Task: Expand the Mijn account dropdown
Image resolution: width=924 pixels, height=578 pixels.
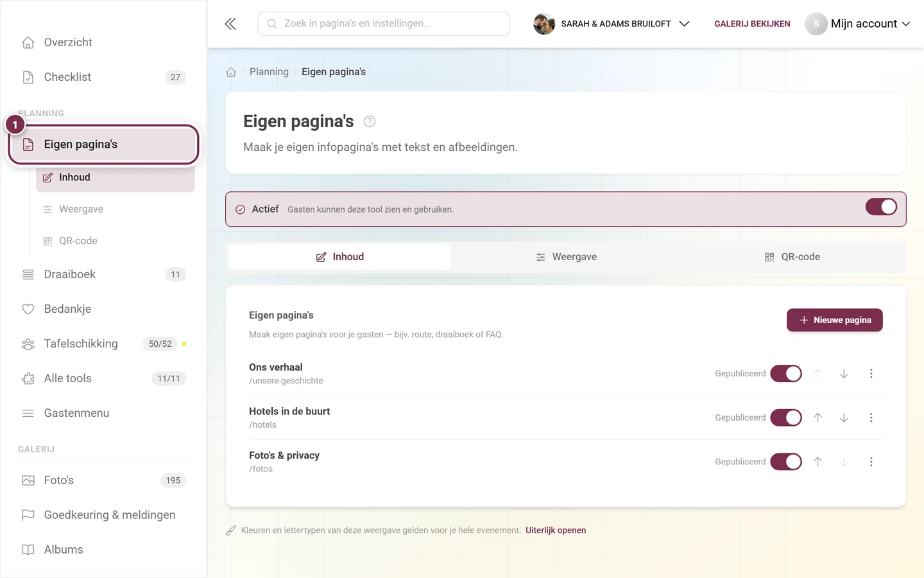Action: coord(858,24)
